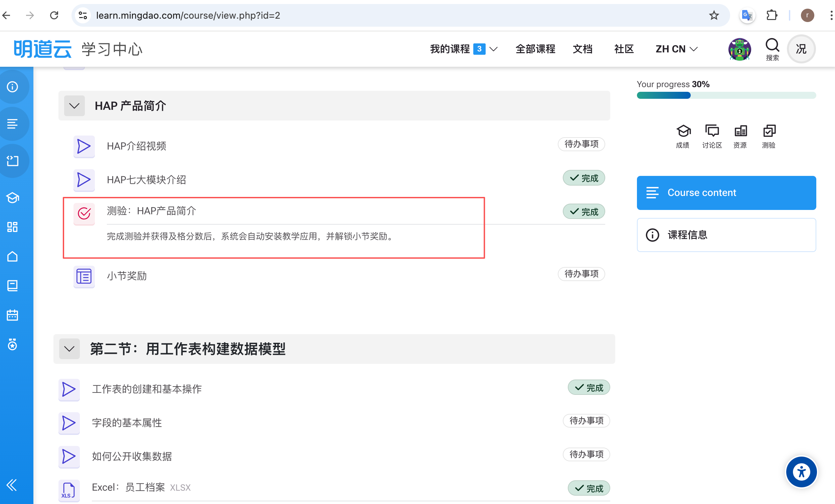Screen dimensions: 835x504
Task: Go to 全部课程 in the navigation bar
Action: (535, 49)
